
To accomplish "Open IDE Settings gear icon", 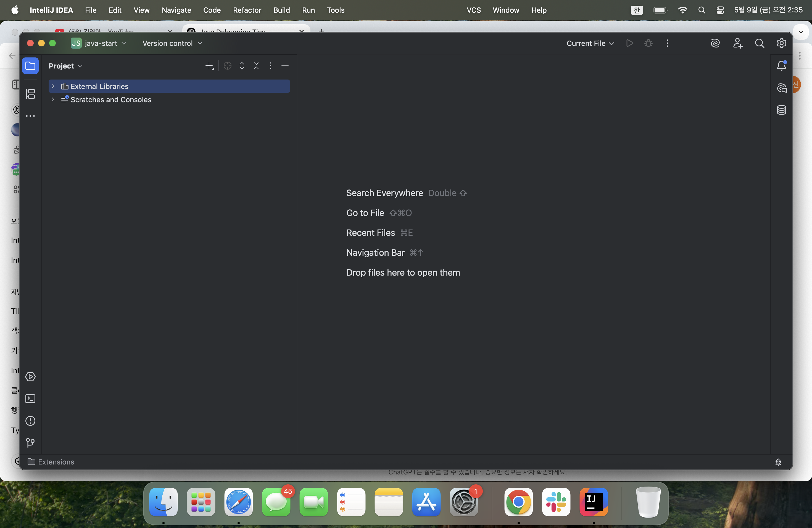I will pyautogui.click(x=781, y=43).
